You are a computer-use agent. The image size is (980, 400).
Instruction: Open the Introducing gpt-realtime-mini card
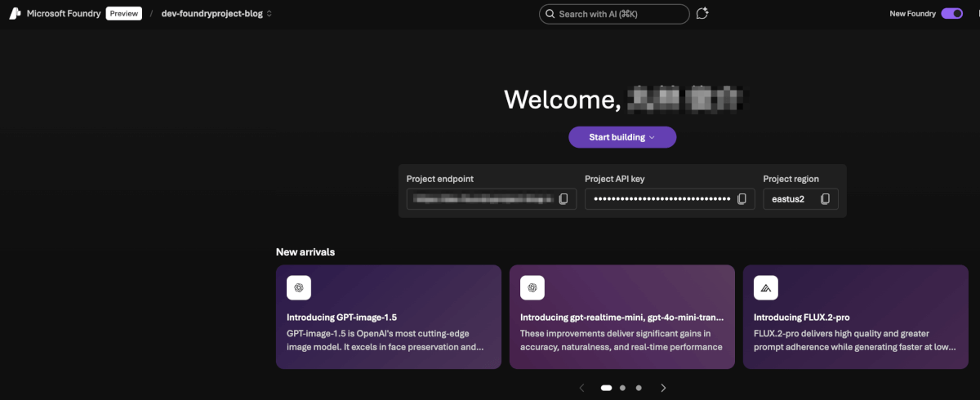[622, 317]
